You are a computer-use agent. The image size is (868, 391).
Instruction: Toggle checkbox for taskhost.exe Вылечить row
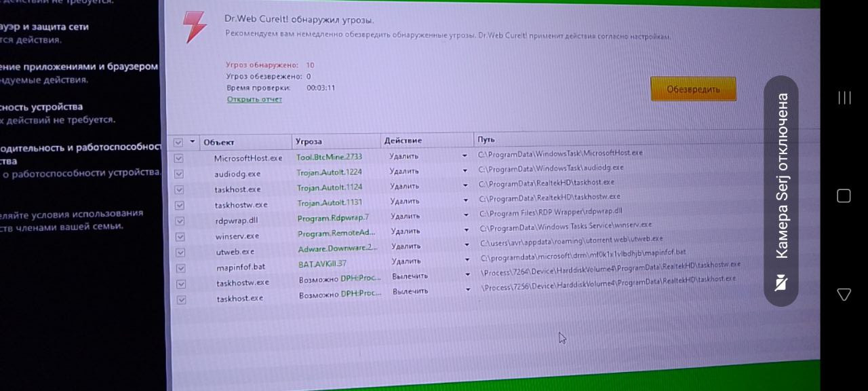(x=181, y=299)
